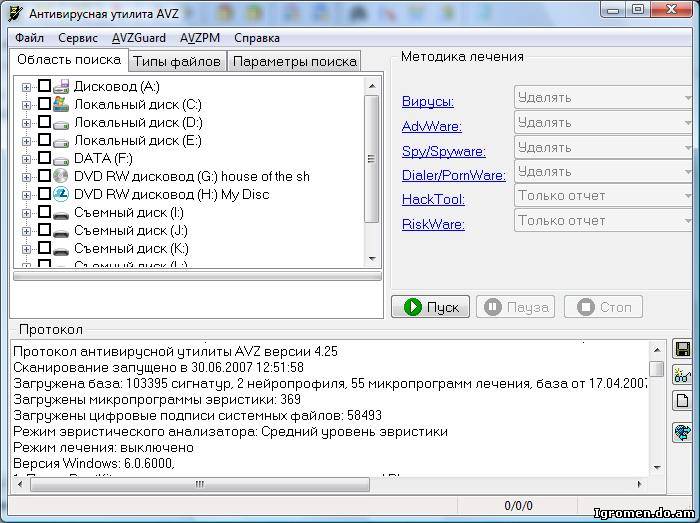
Task: Tick the Съемный диск (I:) checkbox
Action: (x=44, y=212)
